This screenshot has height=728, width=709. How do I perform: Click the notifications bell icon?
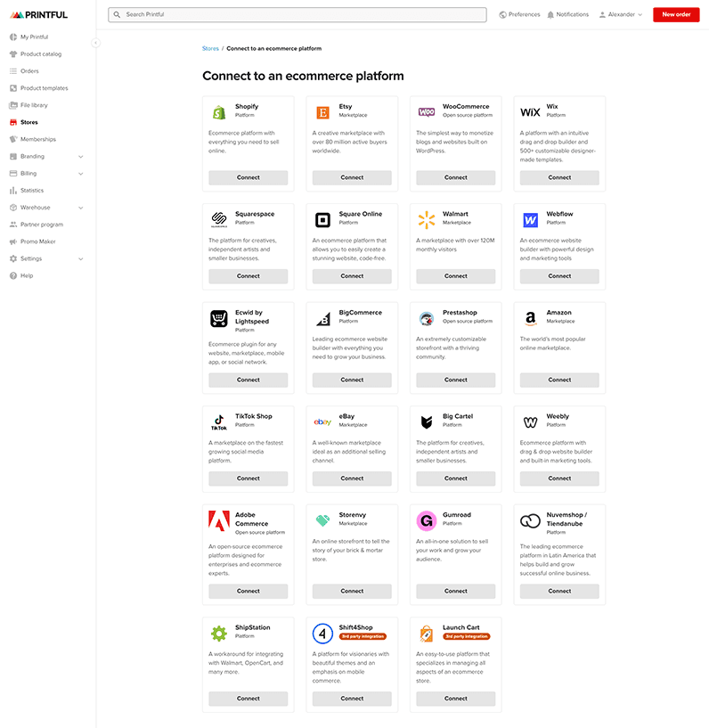tap(550, 15)
